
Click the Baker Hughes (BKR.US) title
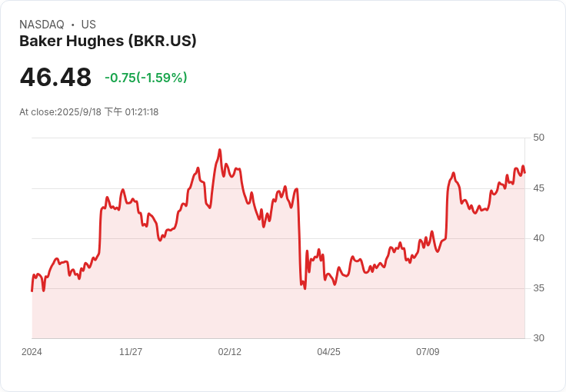point(108,41)
